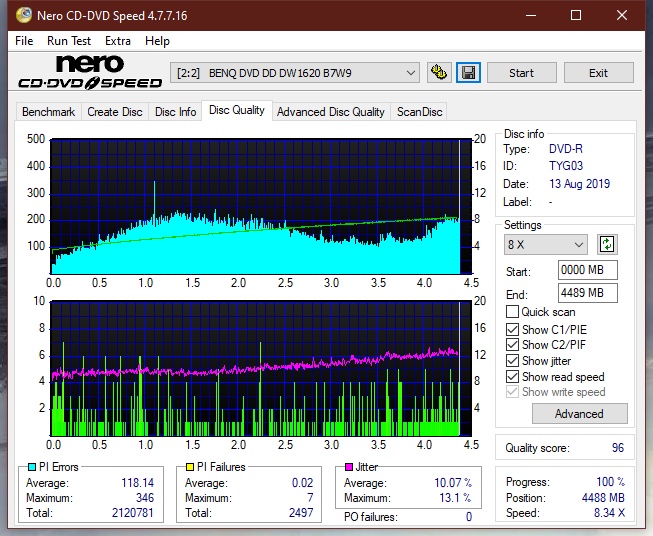Viewport: 653px width, 536px height.
Task: Click the PI failures and jitter lower graph
Action: (261, 369)
